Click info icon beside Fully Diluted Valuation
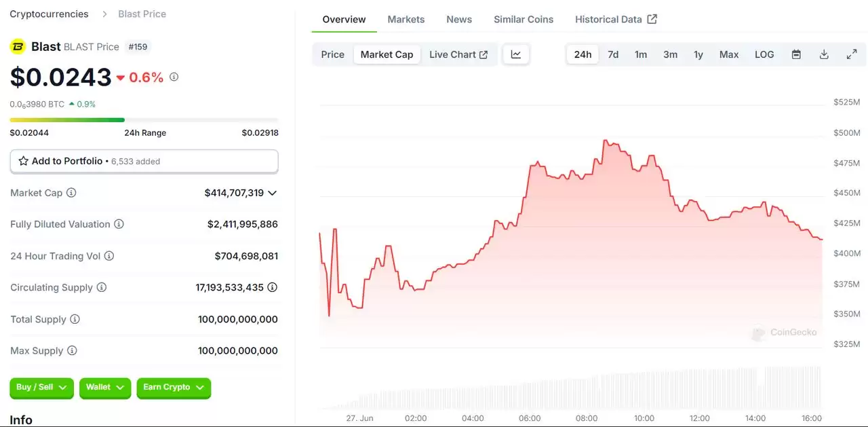This screenshot has width=868, height=427. tap(119, 224)
